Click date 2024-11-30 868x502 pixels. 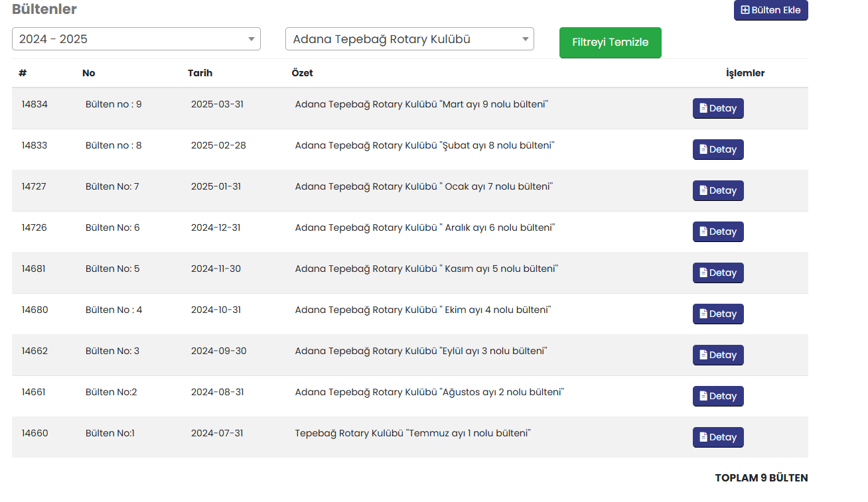(x=216, y=269)
